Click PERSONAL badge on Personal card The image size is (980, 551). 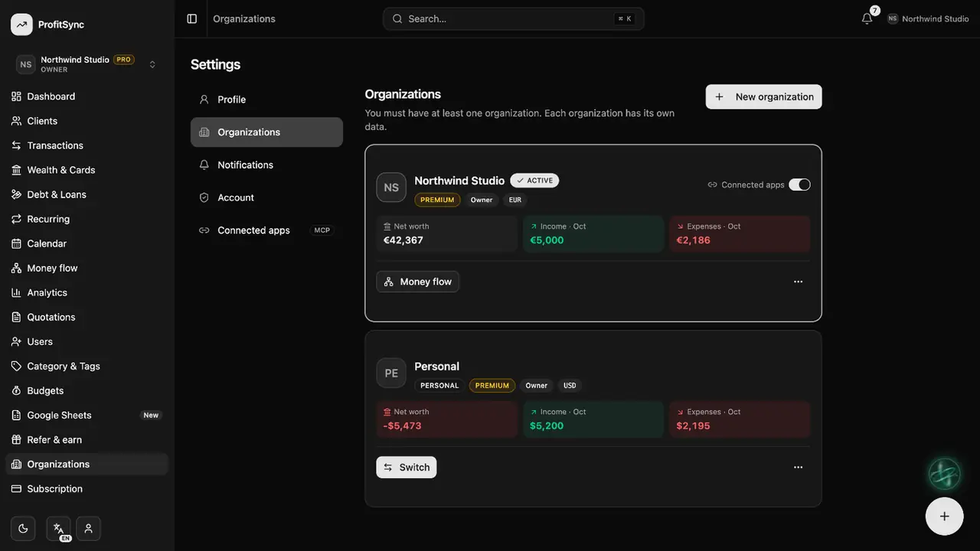click(x=439, y=386)
